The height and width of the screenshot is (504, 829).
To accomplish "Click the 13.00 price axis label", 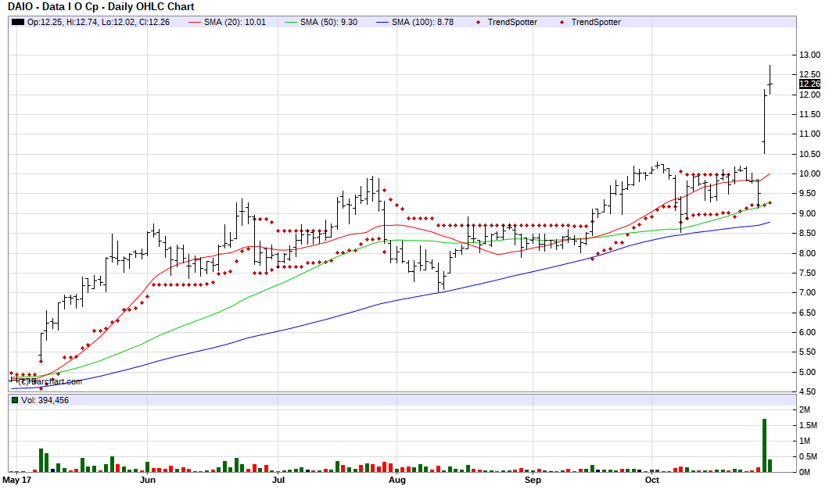I will (809, 55).
